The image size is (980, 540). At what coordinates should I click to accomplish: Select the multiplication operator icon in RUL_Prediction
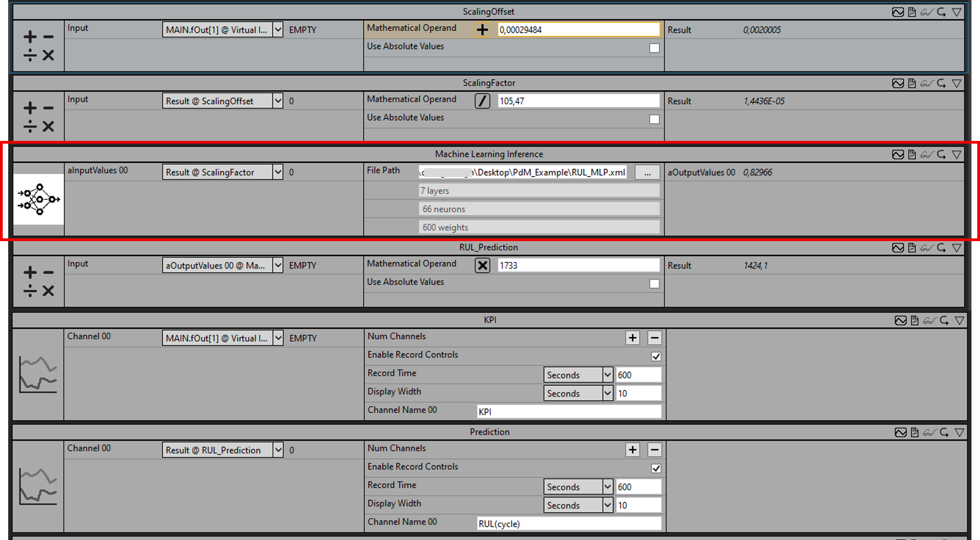tap(483, 265)
